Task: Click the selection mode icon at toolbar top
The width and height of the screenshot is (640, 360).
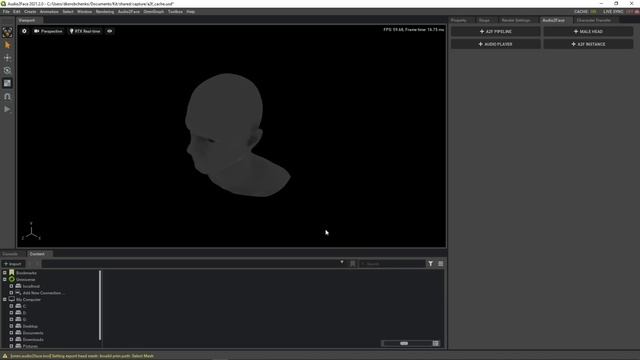Action: pyautogui.click(x=7, y=32)
